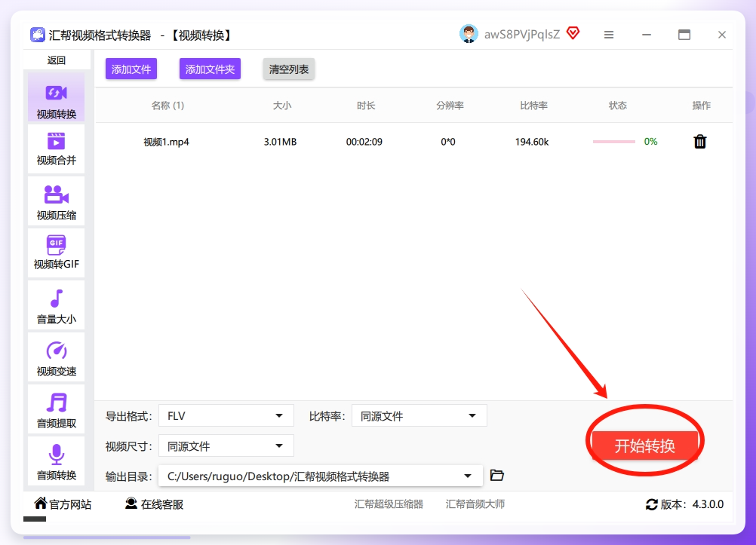Click version number 4.3.0.0

point(708,504)
